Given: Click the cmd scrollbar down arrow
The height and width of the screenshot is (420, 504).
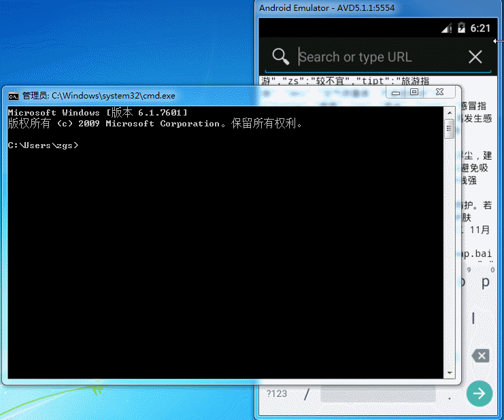Looking at the screenshot, I should coord(450,373).
